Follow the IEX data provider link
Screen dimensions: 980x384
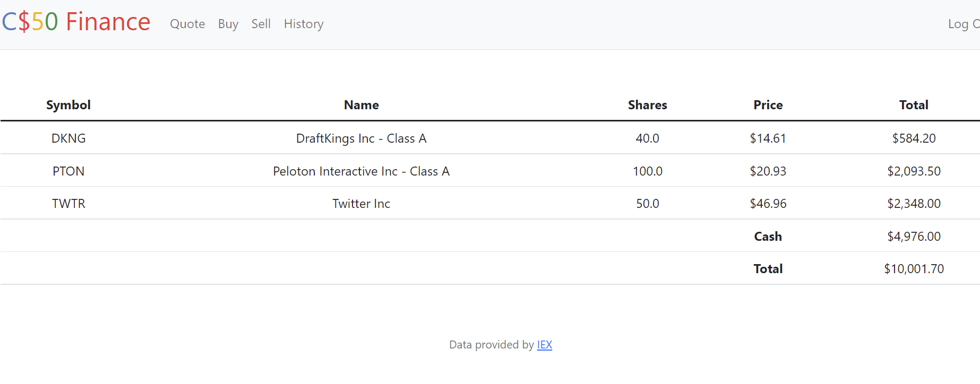(x=545, y=345)
